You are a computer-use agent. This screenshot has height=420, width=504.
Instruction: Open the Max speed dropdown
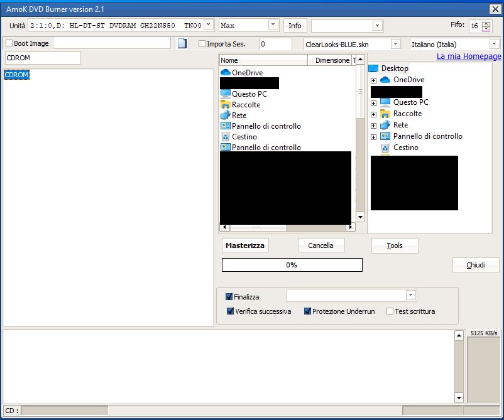pos(273,24)
